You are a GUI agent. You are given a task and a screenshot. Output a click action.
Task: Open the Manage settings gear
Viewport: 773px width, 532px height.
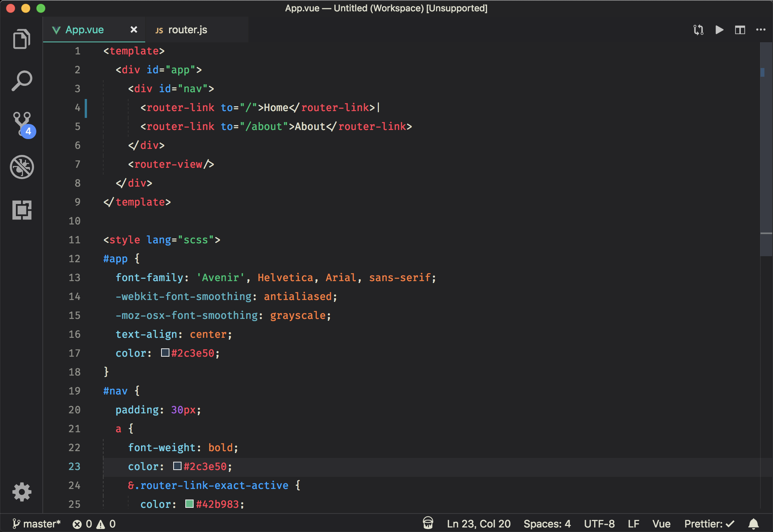(x=22, y=492)
